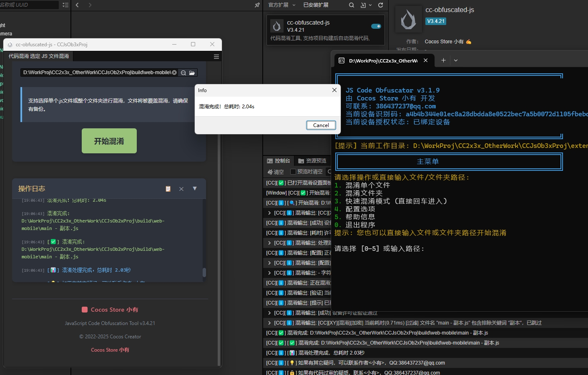
Task: Click the console row 已打开混淆设置面板
Action: (x=298, y=183)
